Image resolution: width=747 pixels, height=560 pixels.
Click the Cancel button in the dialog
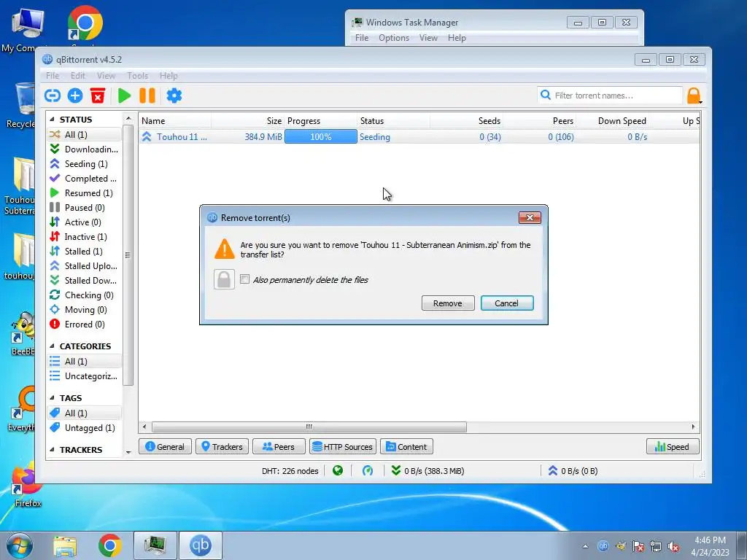click(507, 303)
